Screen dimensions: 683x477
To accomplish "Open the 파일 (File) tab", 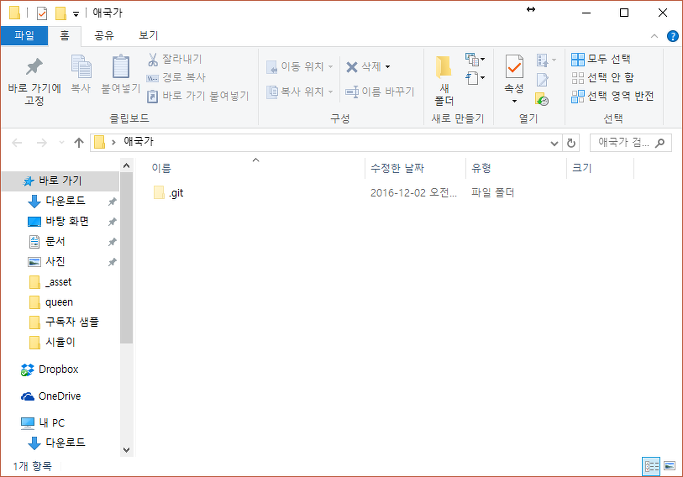I will pyautogui.click(x=24, y=35).
